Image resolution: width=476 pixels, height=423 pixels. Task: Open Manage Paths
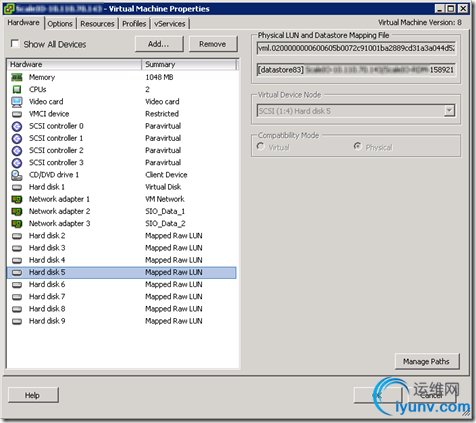click(x=427, y=361)
